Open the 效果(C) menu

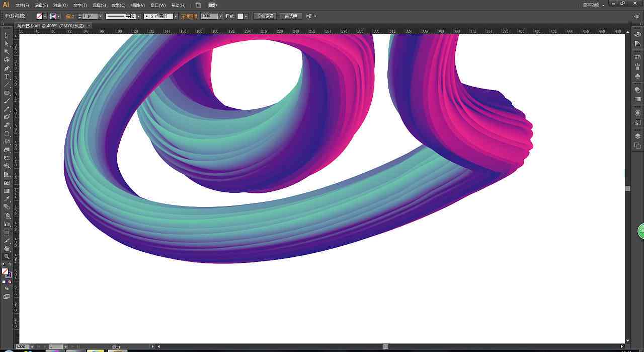[119, 5]
